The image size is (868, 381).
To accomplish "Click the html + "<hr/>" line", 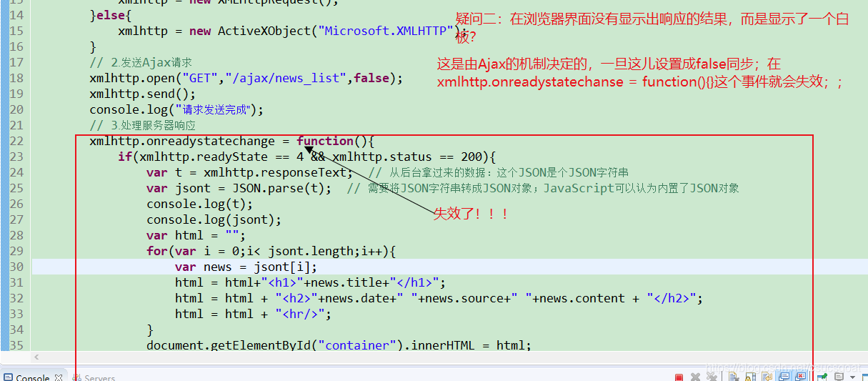I will (253, 314).
